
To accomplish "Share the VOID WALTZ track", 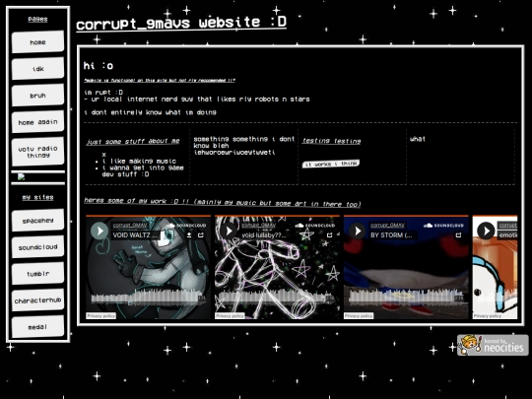I will pyautogui.click(x=201, y=234).
